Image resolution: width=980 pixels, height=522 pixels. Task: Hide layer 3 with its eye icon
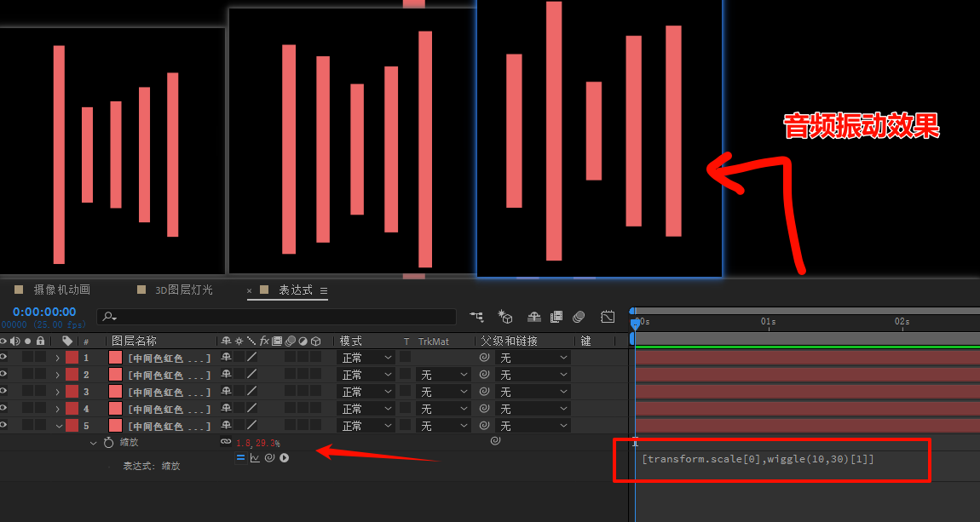[3, 391]
